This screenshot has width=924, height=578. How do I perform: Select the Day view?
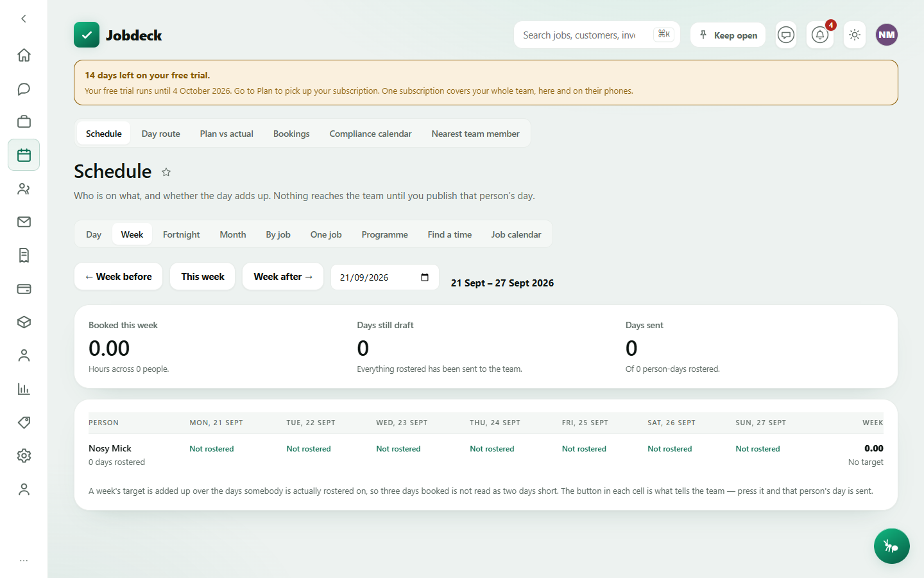click(94, 234)
